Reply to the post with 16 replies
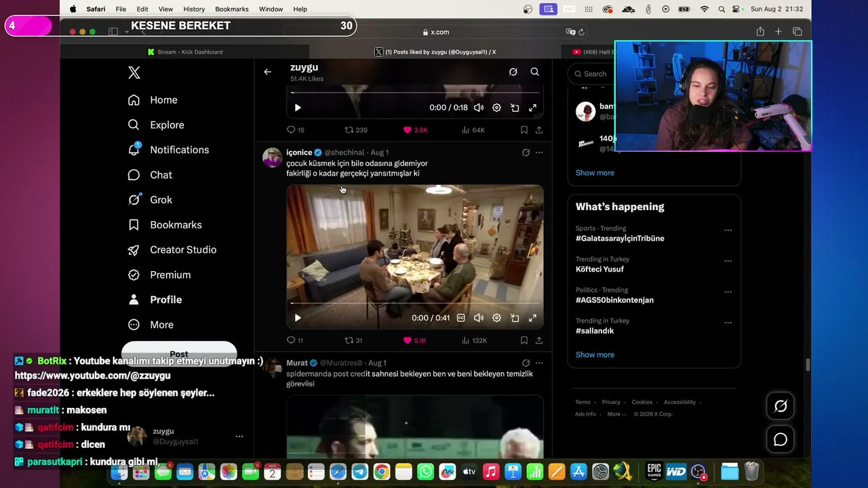868x488 pixels. (295, 130)
